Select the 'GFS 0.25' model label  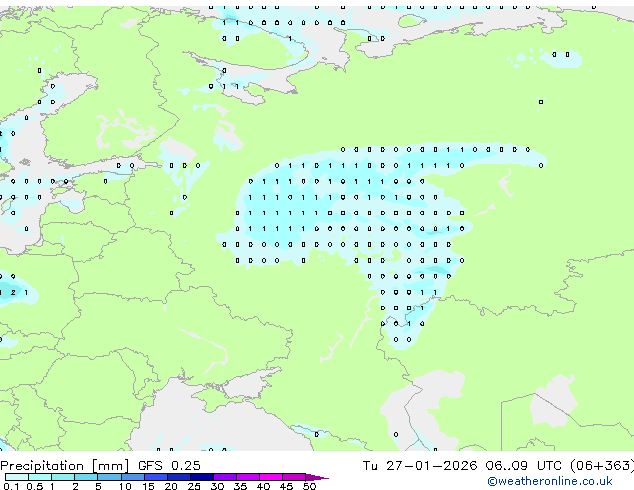pyautogui.click(x=169, y=466)
